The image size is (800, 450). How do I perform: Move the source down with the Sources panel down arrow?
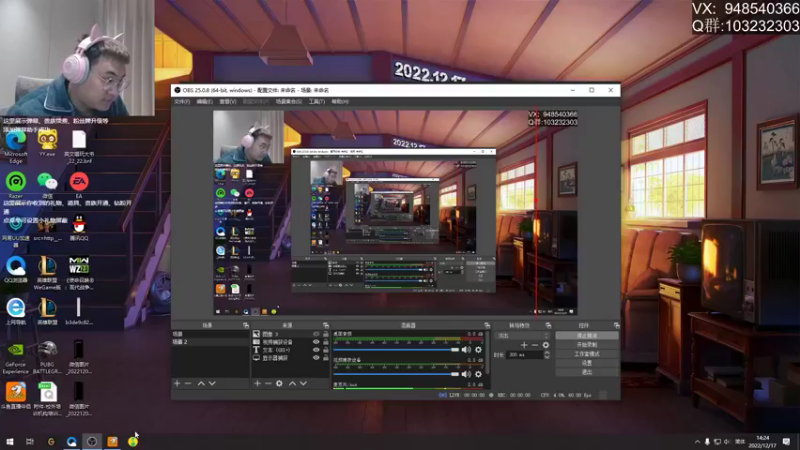[x=304, y=383]
